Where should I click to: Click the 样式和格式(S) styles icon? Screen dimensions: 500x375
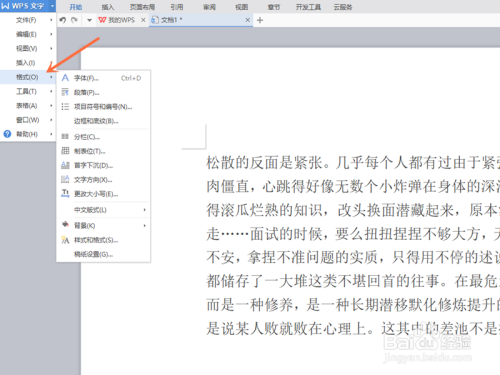pyautogui.click(x=65, y=240)
